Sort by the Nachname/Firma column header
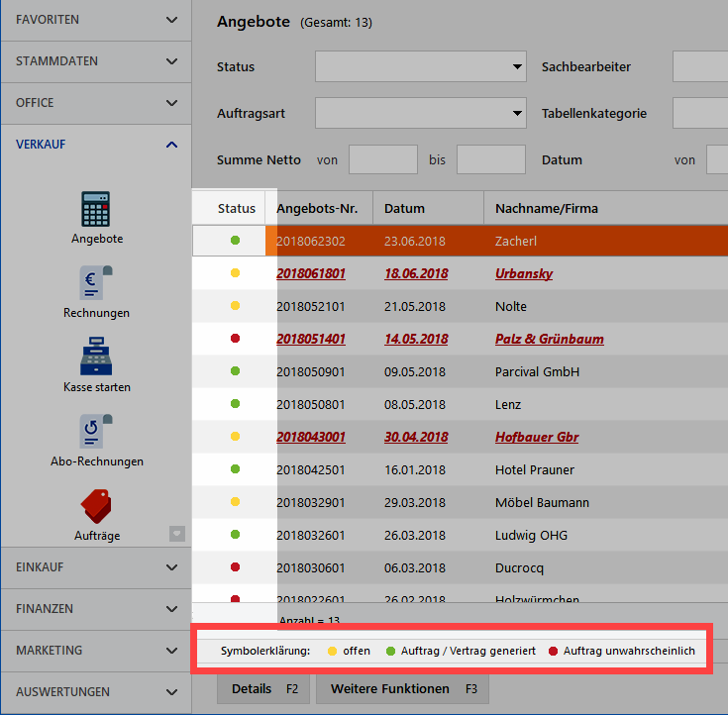The height and width of the screenshot is (715, 728). tap(606, 209)
